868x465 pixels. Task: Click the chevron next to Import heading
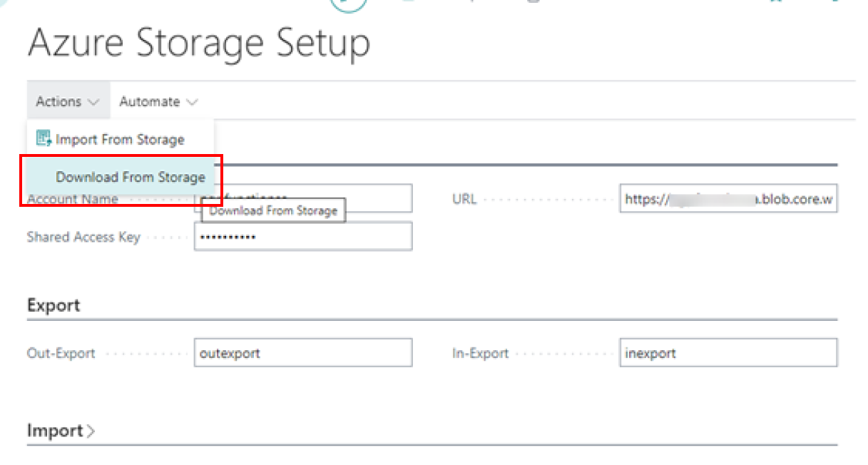91,431
